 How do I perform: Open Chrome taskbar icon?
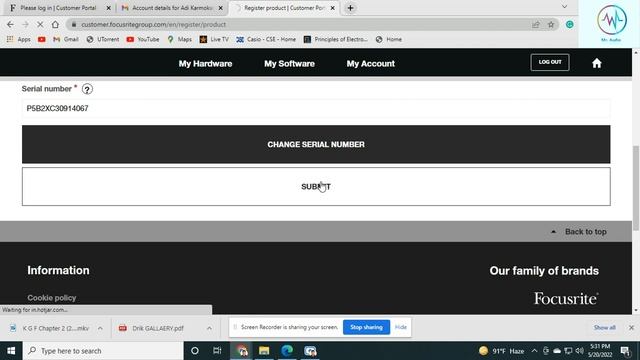(241, 351)
